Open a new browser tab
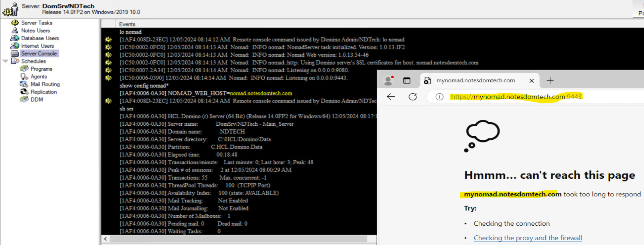 550,80
